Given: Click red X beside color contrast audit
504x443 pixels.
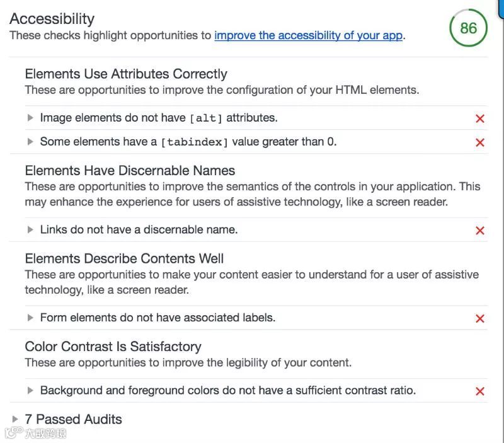Looking at the screenshot, I should (x=480, y=391).
